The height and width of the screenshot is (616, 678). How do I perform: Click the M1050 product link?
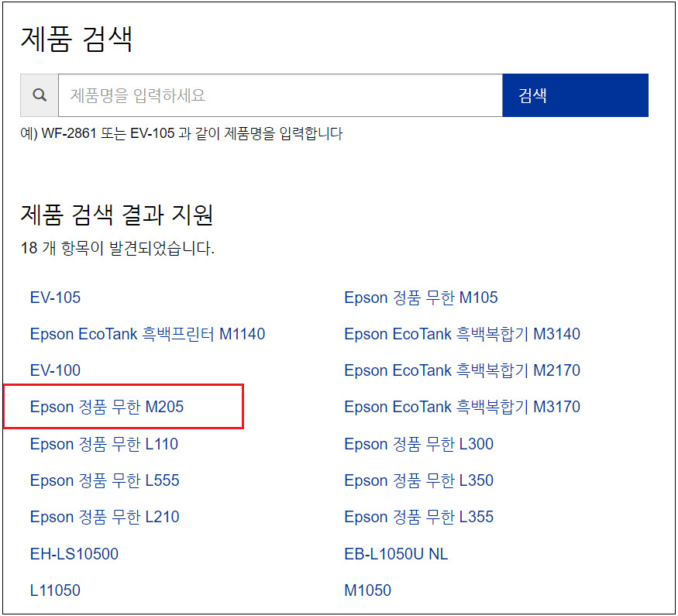click(x=368, y=590)
